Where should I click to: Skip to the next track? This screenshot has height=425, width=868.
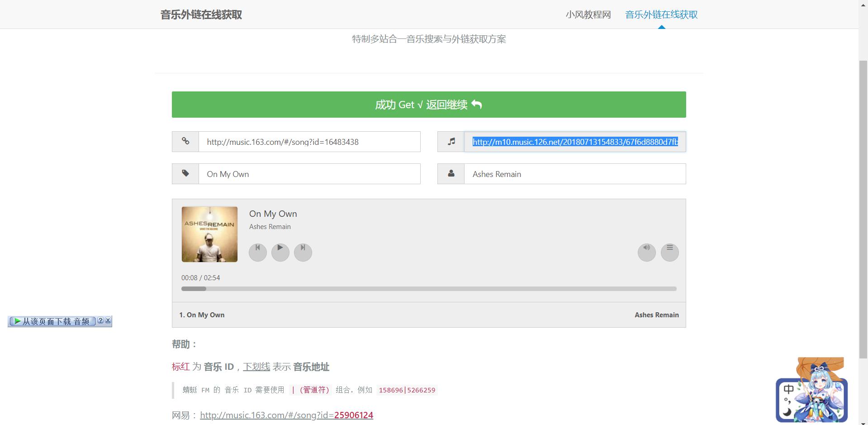(x=303, y=252)
